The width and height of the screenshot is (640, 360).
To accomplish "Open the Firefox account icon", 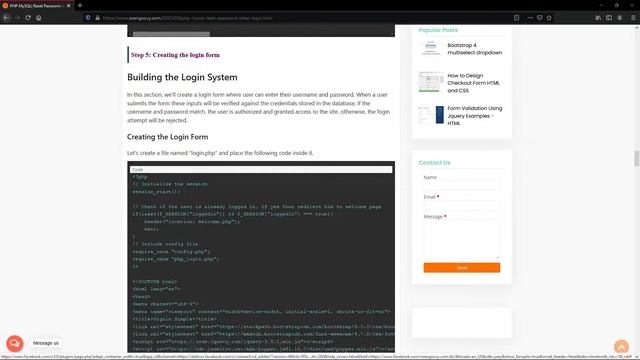I will pos(620,18).
